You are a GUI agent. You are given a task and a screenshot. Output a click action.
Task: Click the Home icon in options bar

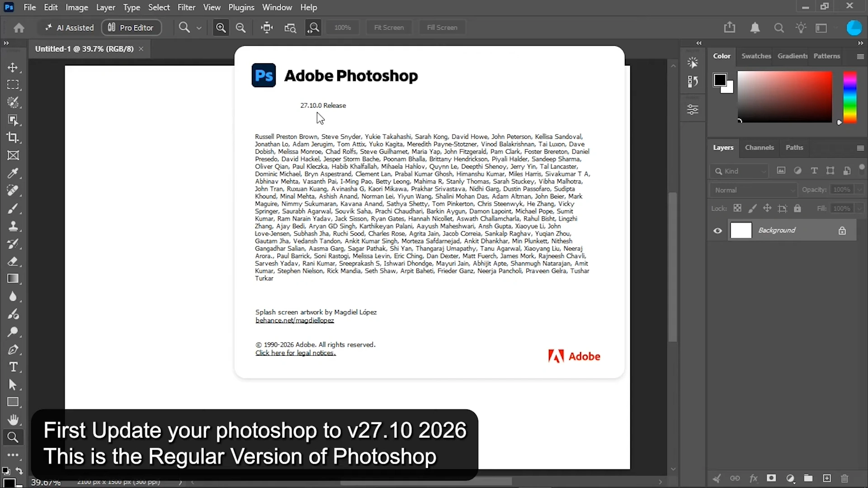coord(19,28)
